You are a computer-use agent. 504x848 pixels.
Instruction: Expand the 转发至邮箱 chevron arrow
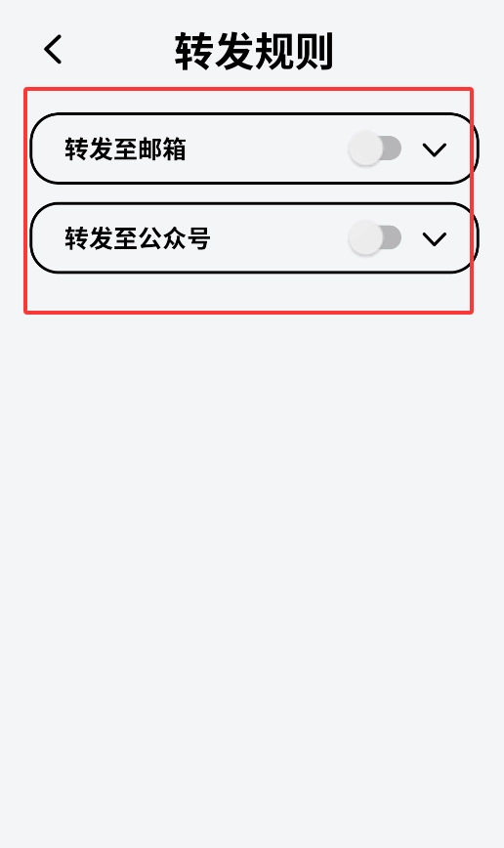[x=435, y=149]
